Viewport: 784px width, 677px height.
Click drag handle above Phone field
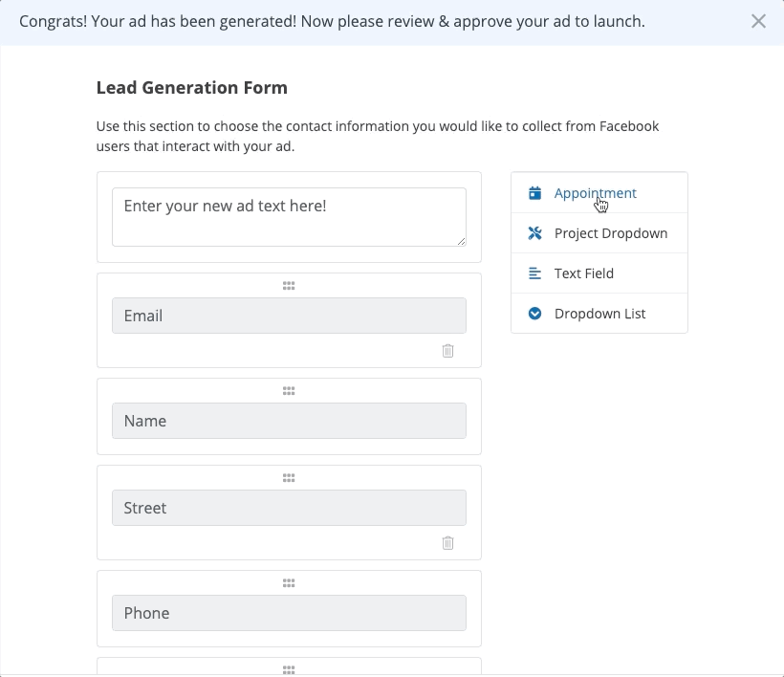pyautogui.click(x=289, y=582)
